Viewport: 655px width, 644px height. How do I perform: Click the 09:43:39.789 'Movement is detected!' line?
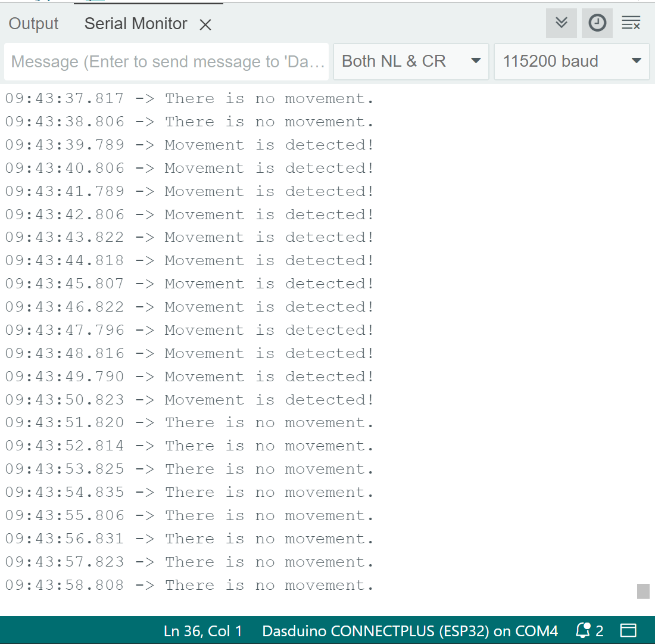[x=189, y=145]
